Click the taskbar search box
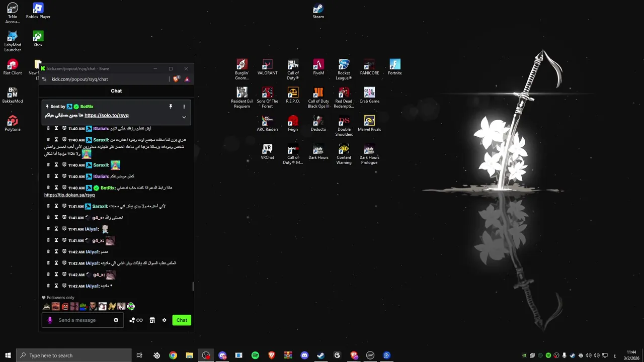The width and height of the screenshot is (644, 362). click(73, 355)
